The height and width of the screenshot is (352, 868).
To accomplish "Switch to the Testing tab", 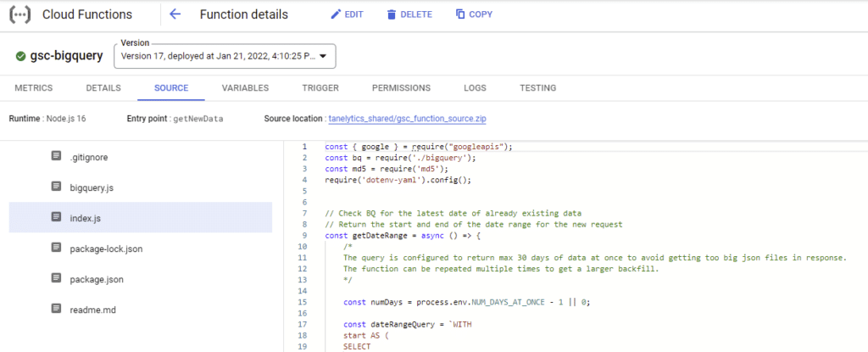I will [537, 87].
